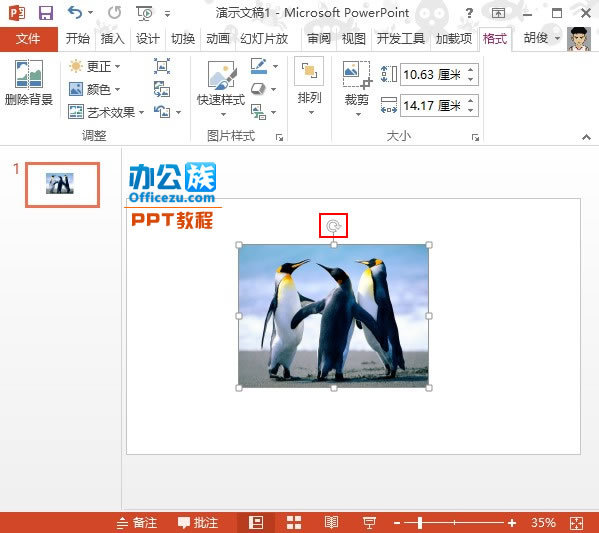Viewport: 599px width, 533px height.
Task: Click the PowerPoint application logo icon
Action: tap(17, 13)
